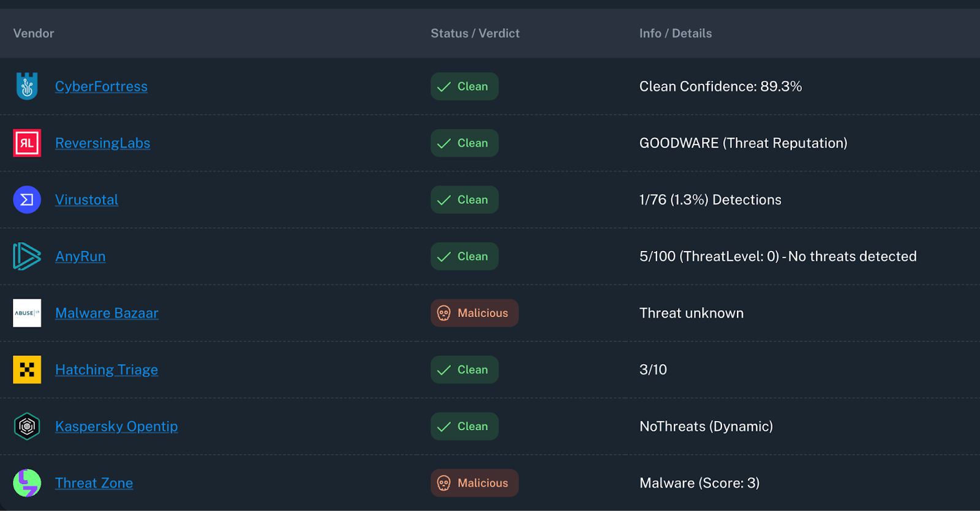Click the Vendor column header
The height and width of the screenshot is (511, 980).
pos(34,33)
